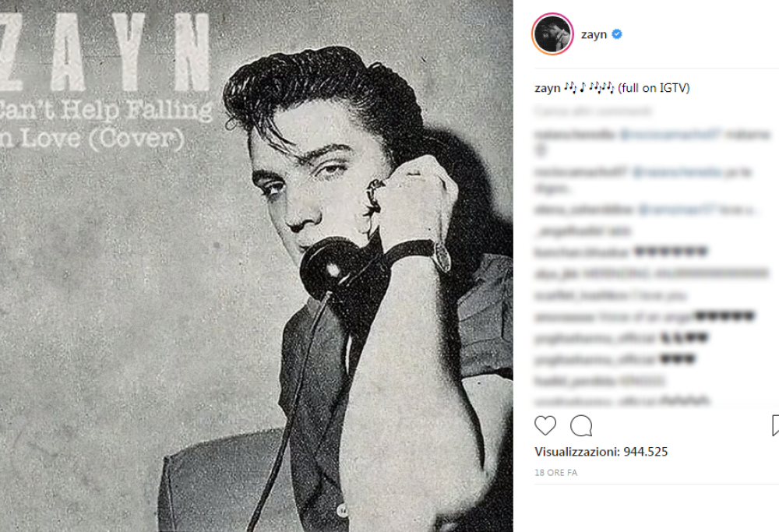779x532 pixels.
Task: Click the Visualizzazioni 944.525 view count
Action: point(601,452)
